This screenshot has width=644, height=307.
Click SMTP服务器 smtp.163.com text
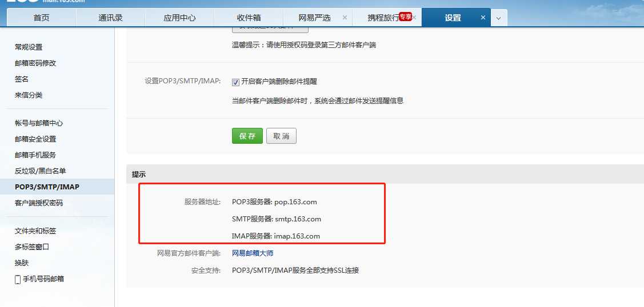(277, 219)
